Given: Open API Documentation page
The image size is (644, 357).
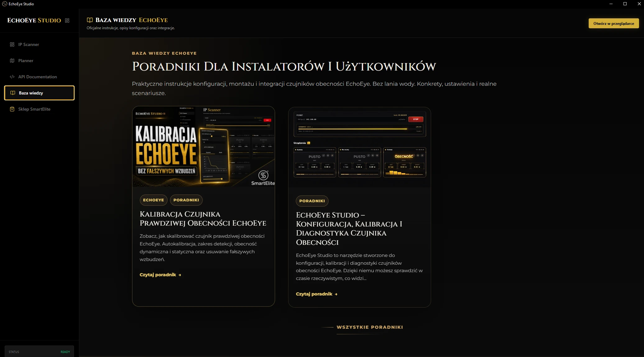Looking at the screenshot, I should coord(39,77).
